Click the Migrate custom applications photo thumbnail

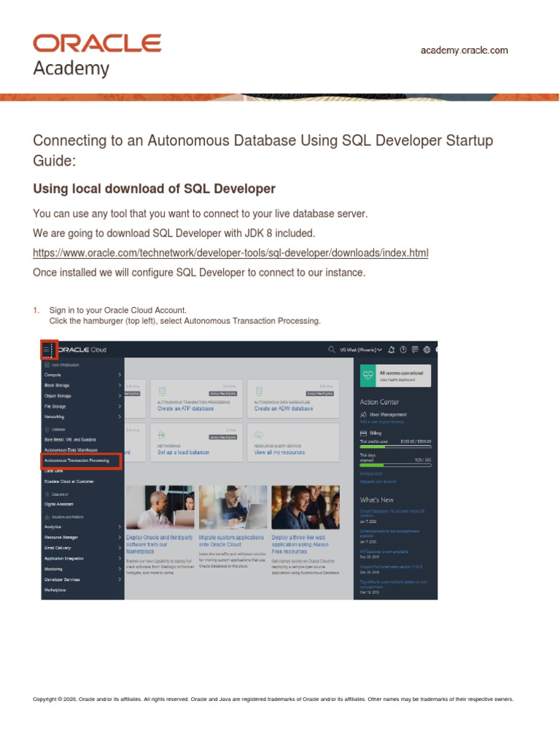[x=233, y=508]
